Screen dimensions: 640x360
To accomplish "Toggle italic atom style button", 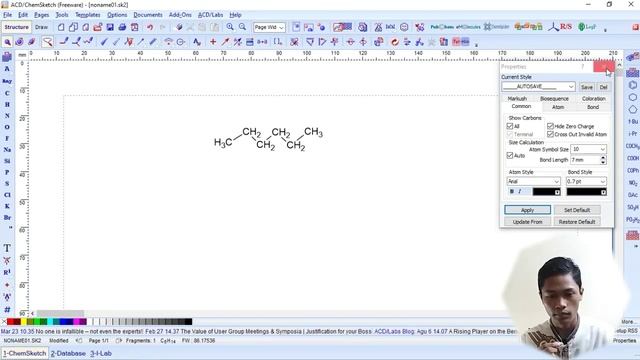I will tap(520, 191).
